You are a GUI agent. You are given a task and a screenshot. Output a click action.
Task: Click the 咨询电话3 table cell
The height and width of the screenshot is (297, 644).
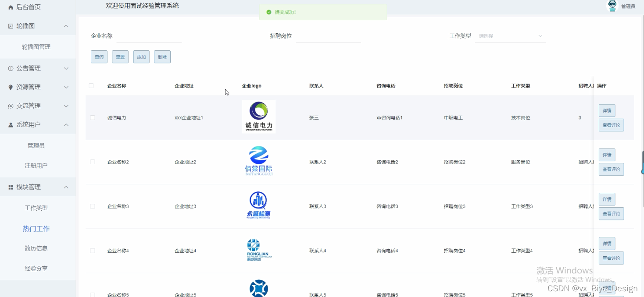387,206
